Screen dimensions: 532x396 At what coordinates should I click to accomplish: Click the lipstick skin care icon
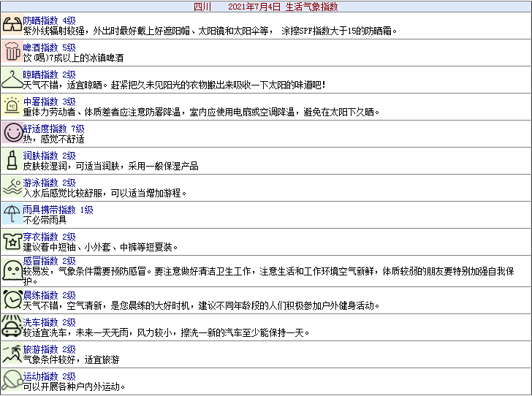click(x=12, y=161)
